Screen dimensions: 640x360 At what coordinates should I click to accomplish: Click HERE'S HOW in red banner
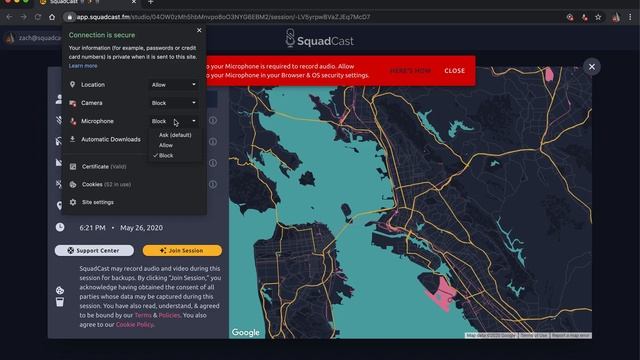tap(410, 71)
